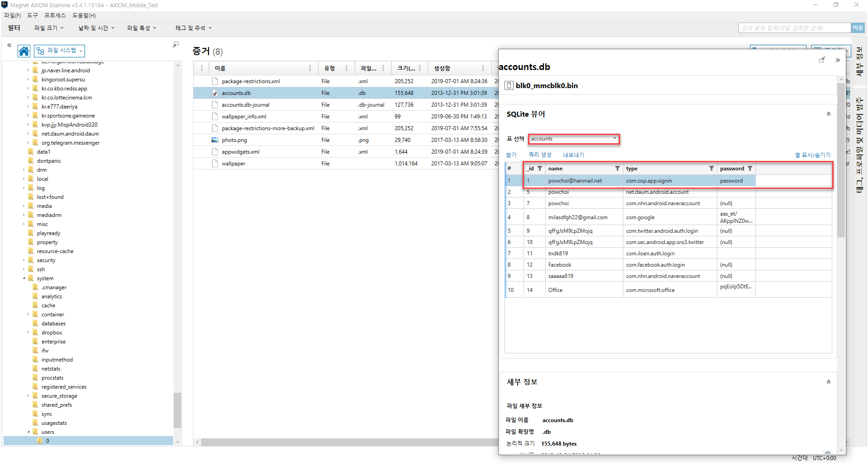Click the details panel vertical scrollbar
The image size is (868, 470).
tap(841, 160)
